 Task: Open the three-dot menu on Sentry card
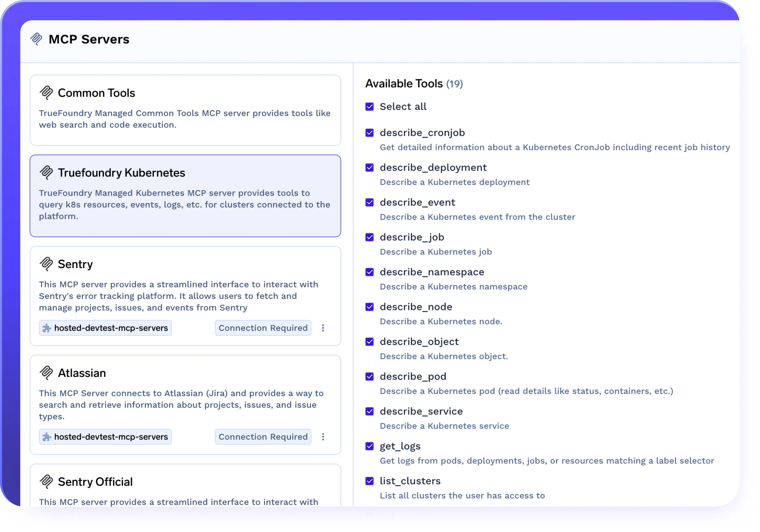[323, 328]
